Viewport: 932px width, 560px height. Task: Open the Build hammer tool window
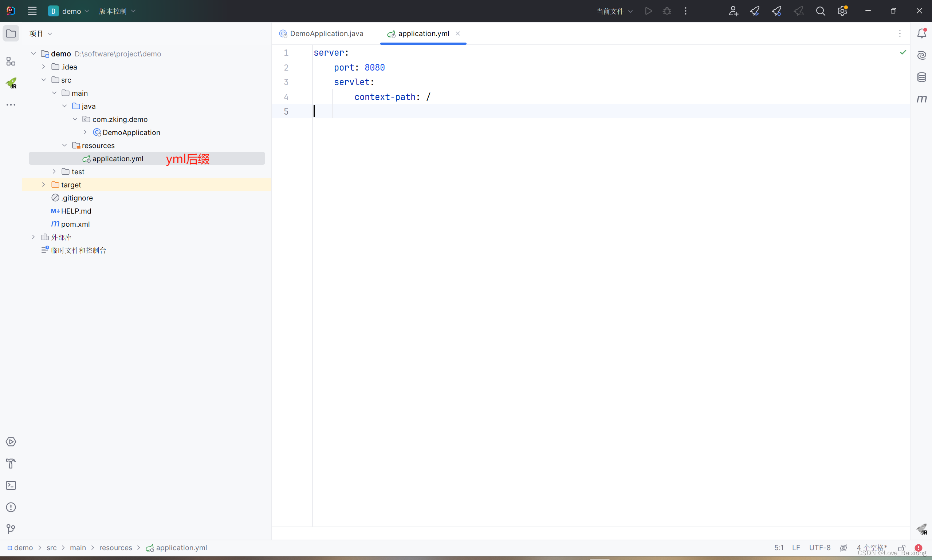[x=11, y=464]
